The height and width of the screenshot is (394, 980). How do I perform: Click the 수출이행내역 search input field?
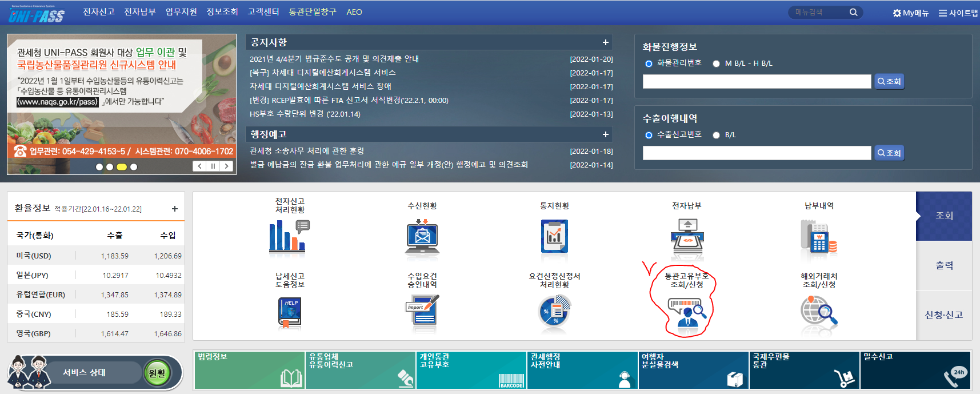tap(757, 153)
